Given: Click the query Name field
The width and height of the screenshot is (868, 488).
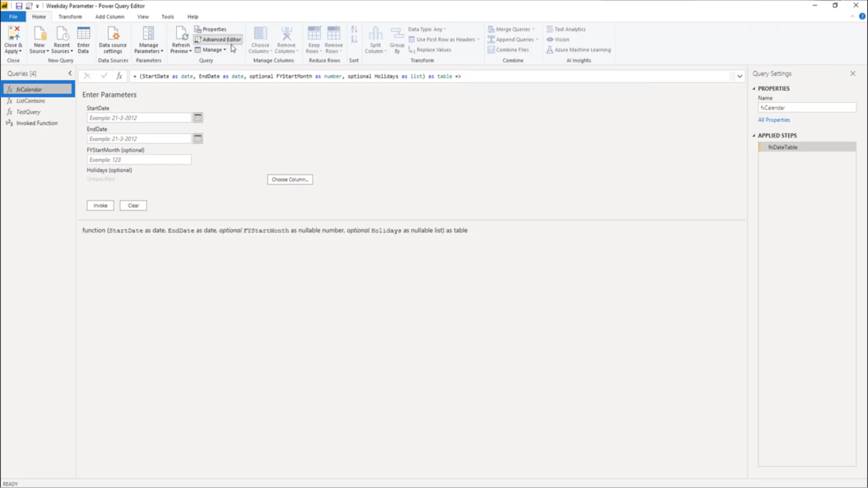Looking at the screenshot, I should (807, 108).
